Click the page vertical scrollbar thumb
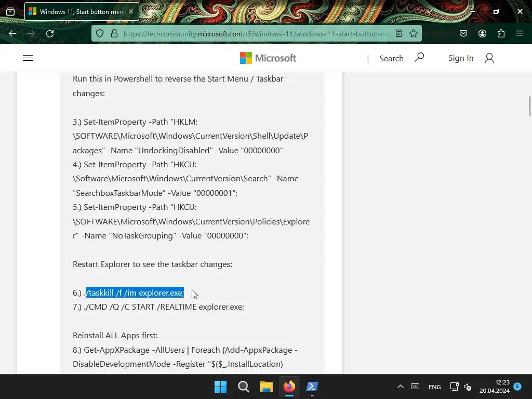The width and height of the screenshot is (532, 399). click(529, 106)
